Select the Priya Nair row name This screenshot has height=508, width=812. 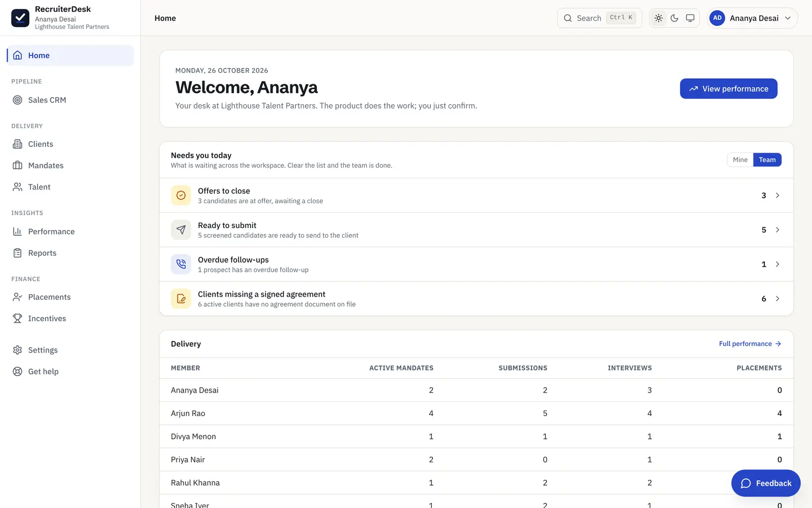[188, 460]
